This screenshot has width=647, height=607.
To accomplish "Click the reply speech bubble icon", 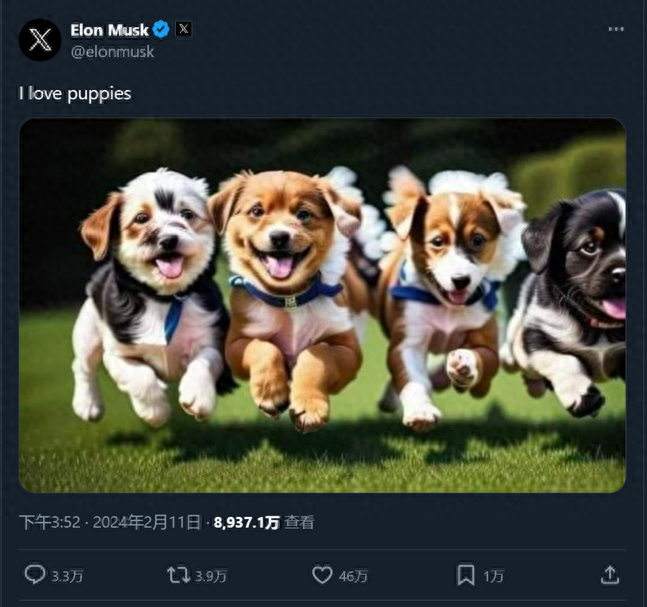I will 34,575.
